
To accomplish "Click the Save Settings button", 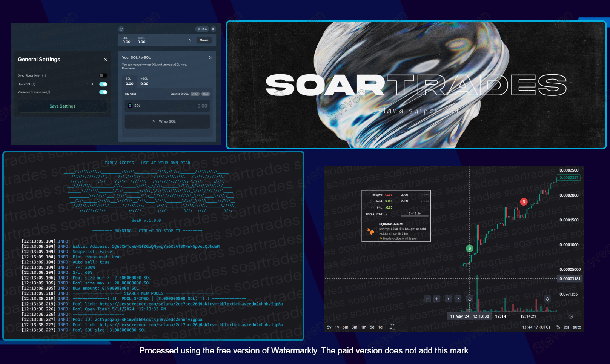I will [62, 106].
